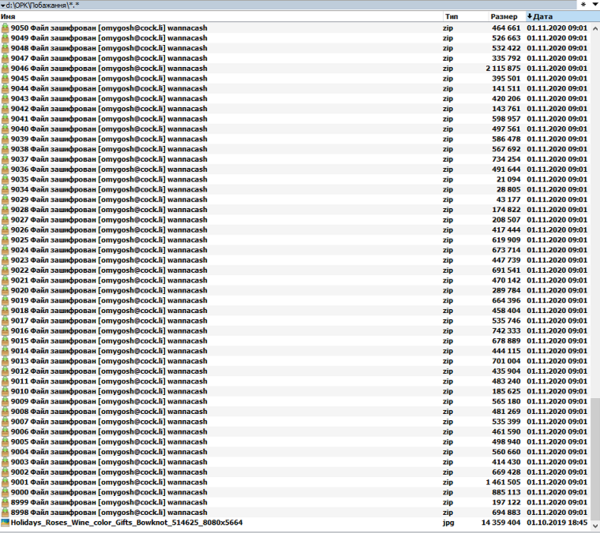
Task: Open the drive dropdown arrow before d:\ path
Action: [x=3, y=5]
